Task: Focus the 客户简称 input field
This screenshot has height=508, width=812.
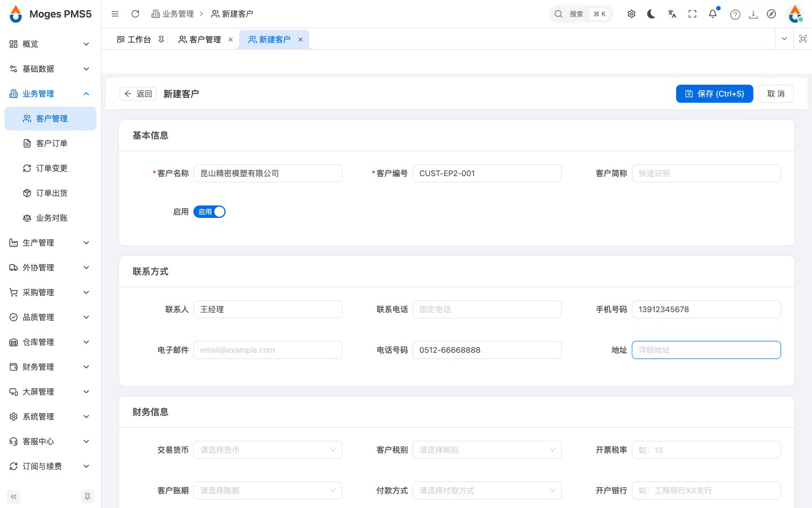Action: (706, 173)
